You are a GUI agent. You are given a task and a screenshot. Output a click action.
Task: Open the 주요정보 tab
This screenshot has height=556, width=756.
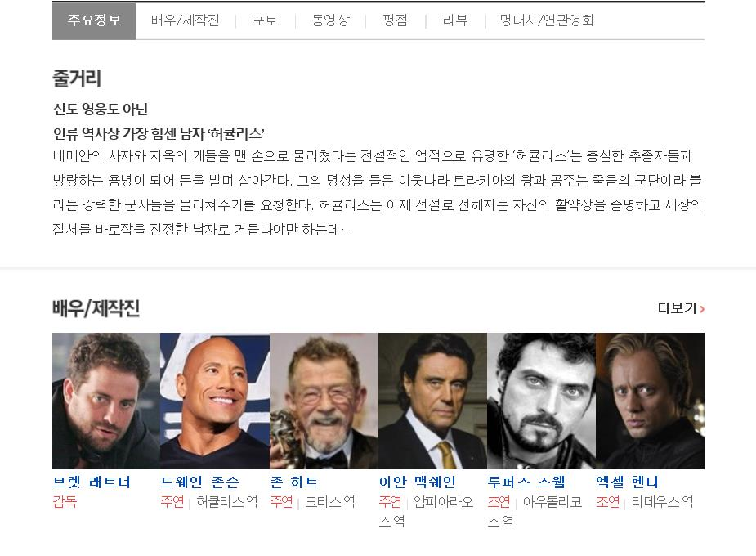tap(94, 20)
